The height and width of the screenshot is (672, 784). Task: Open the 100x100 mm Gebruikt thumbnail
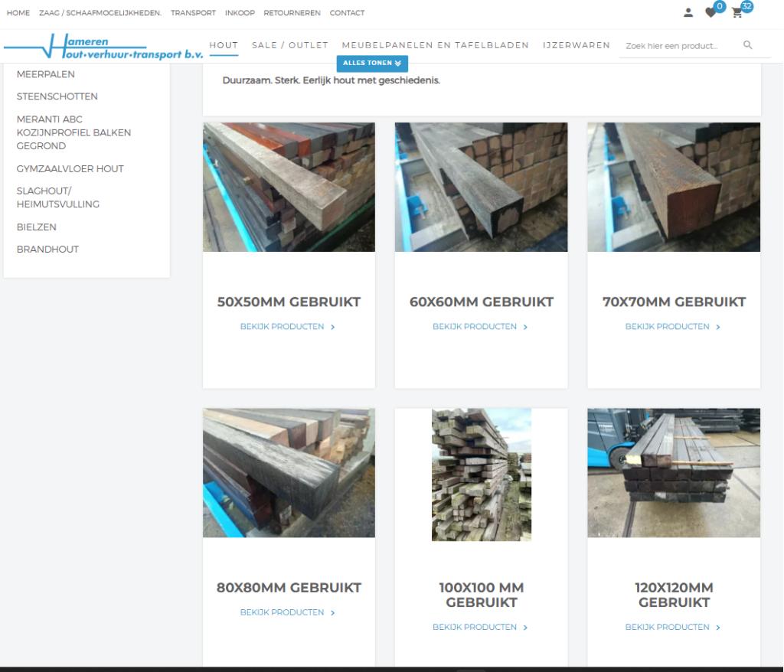click(x=481, y=475)
